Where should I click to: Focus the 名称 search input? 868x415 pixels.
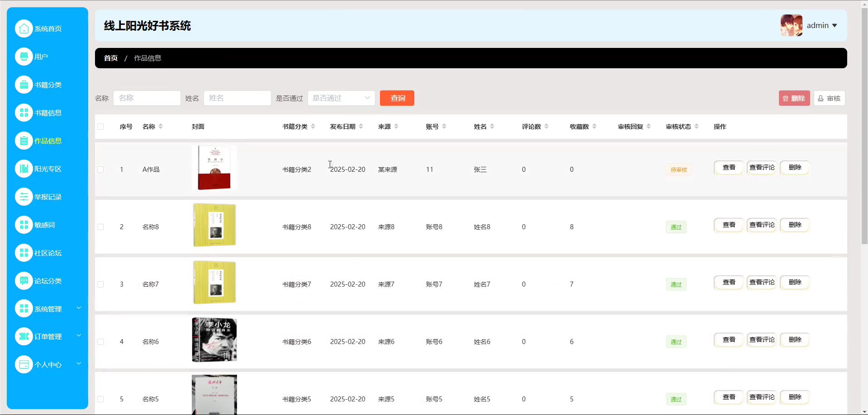click(x=147, y=98)
